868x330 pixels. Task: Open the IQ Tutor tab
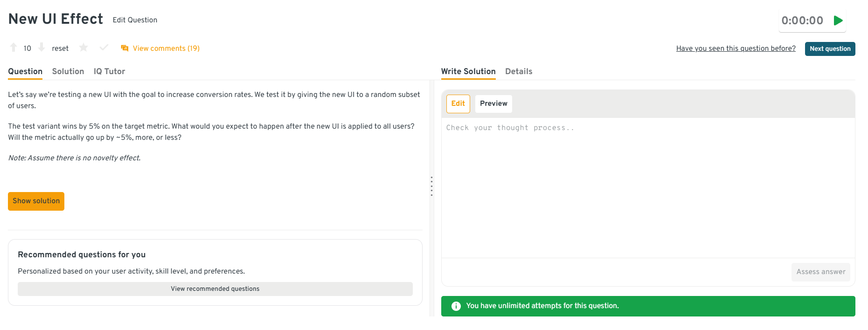(109, 71)
